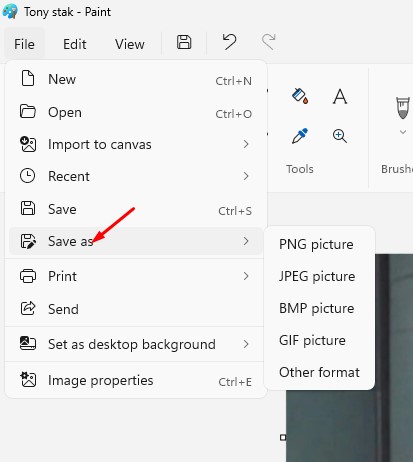Expand the Print submenu arrow
This screenshot has width=413, height=462.
point(246,276)
